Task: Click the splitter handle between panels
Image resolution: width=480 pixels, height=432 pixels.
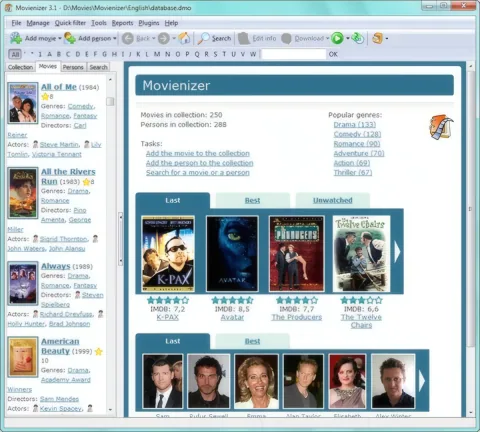Action: pyautogui.click(x=120, y=239)
